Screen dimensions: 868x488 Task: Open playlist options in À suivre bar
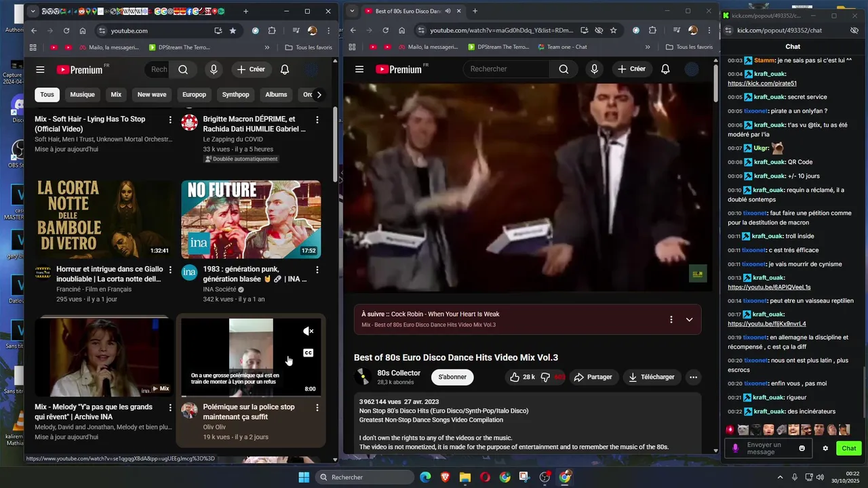tap(671, 319)
